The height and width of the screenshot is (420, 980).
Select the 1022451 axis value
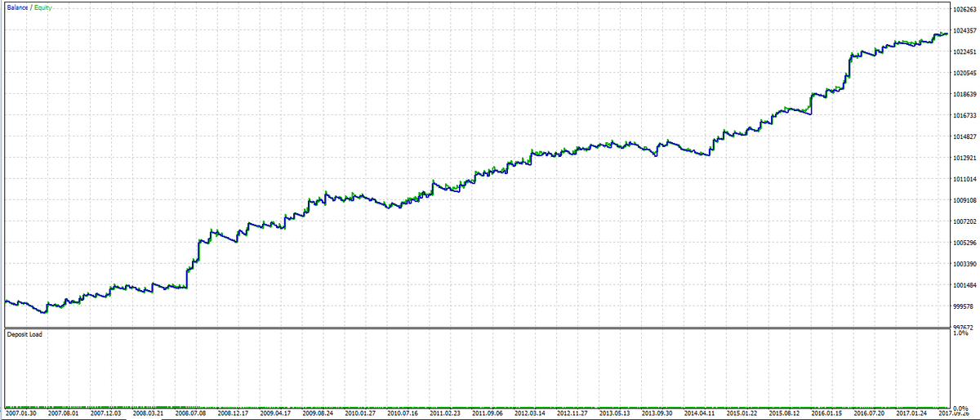[x=965, y=52]
